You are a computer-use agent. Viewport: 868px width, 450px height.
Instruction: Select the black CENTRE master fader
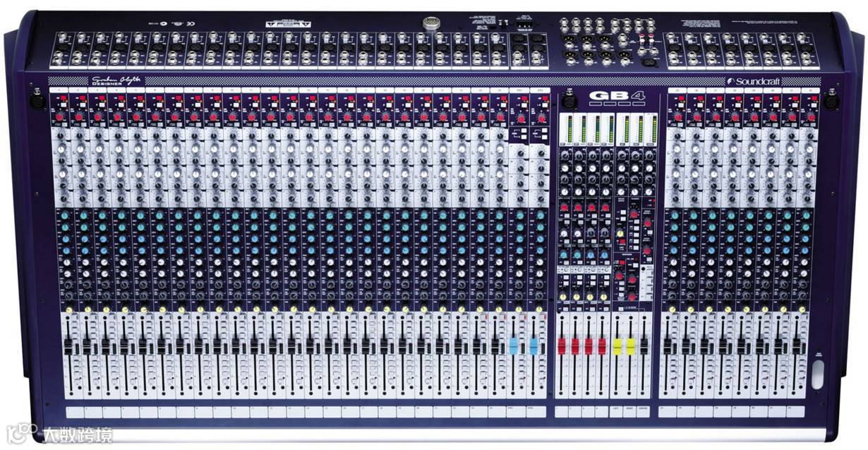[x=644, y=346]
